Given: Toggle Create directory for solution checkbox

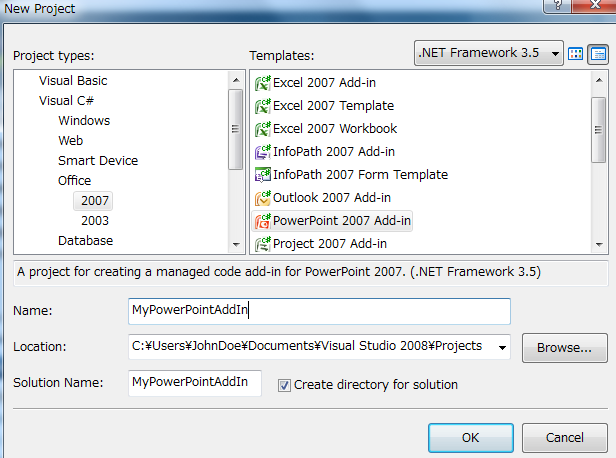Looking at the screenshot, I should click(284, 385).
